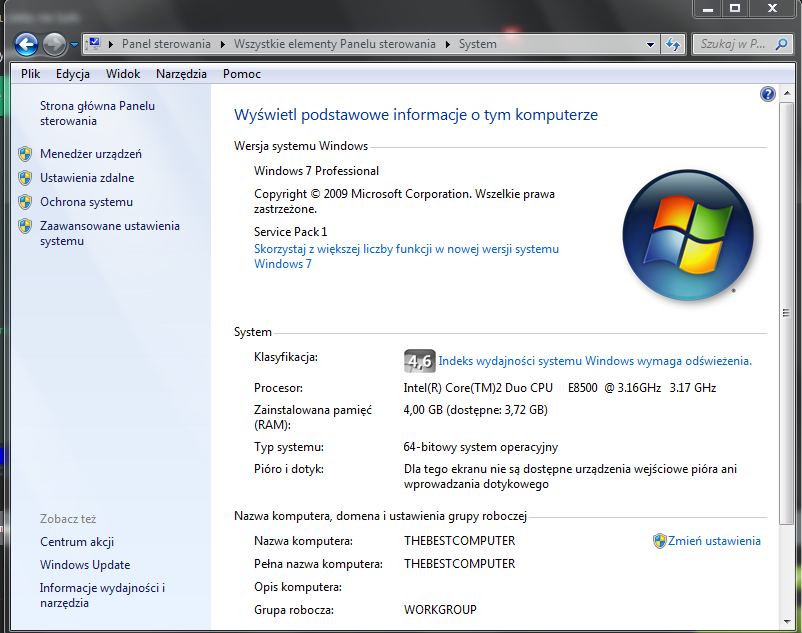Click the magnifier search icon
This screenshot has height=633, width=802.
point(781,44)
